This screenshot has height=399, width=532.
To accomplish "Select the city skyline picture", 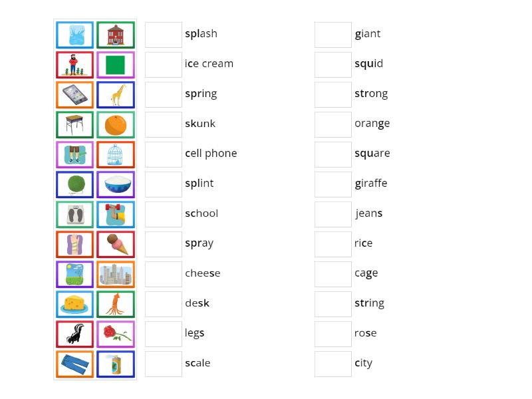I will pos(116,274).
